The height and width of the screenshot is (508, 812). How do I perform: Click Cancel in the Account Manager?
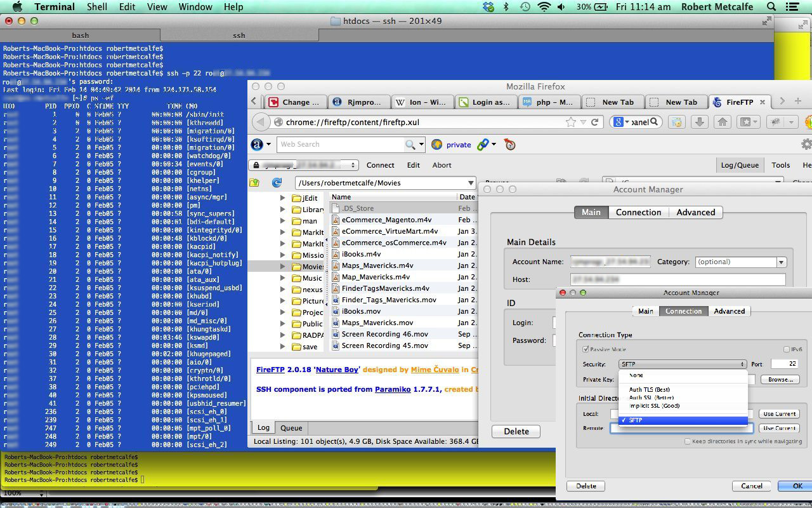pyautogui.click(x=752, y=486)
